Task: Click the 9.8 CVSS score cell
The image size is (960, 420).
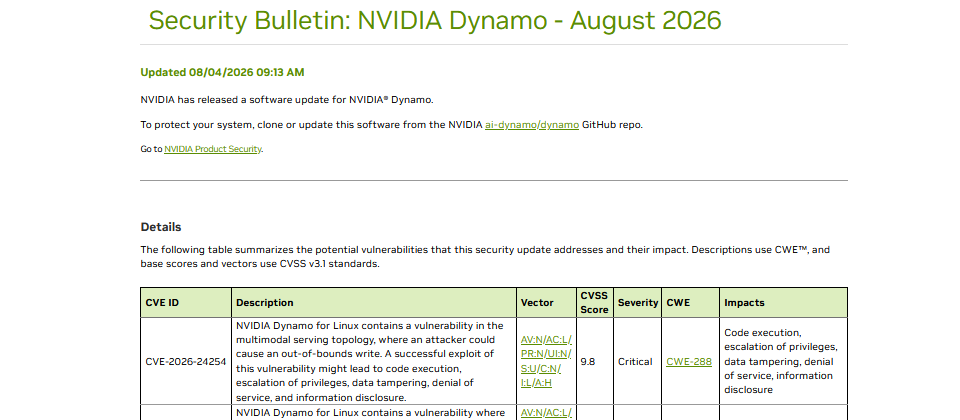Action: [x=594, y=361]
